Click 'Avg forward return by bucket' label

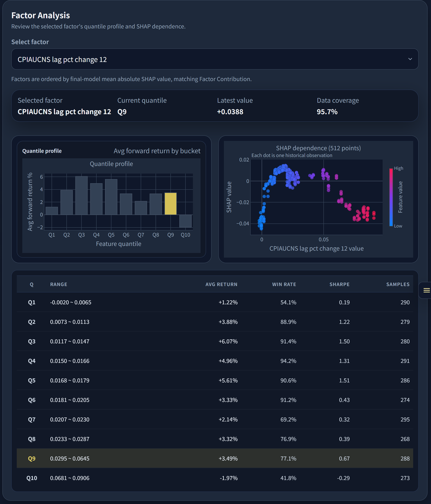pos(157,151)
